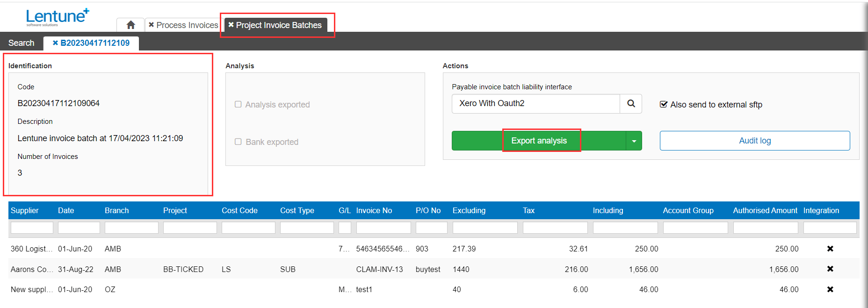This screenshot has width=868, height=308.
Task: Click the Cost Type filter box
Action: coord(307,228)
